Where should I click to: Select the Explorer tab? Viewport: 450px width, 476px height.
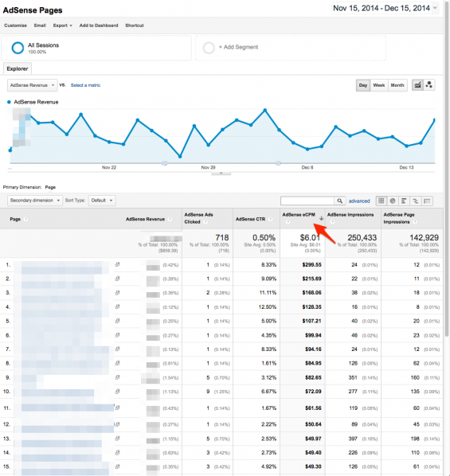[18, 68]
